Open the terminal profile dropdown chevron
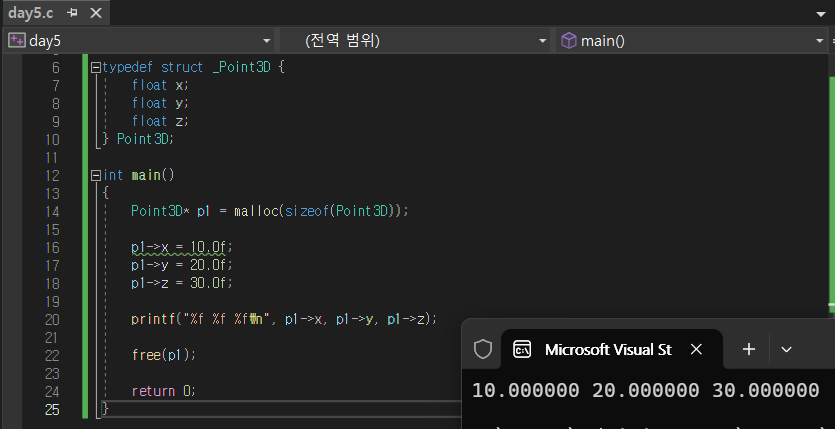Screen dimensions: 835x429 786,350
